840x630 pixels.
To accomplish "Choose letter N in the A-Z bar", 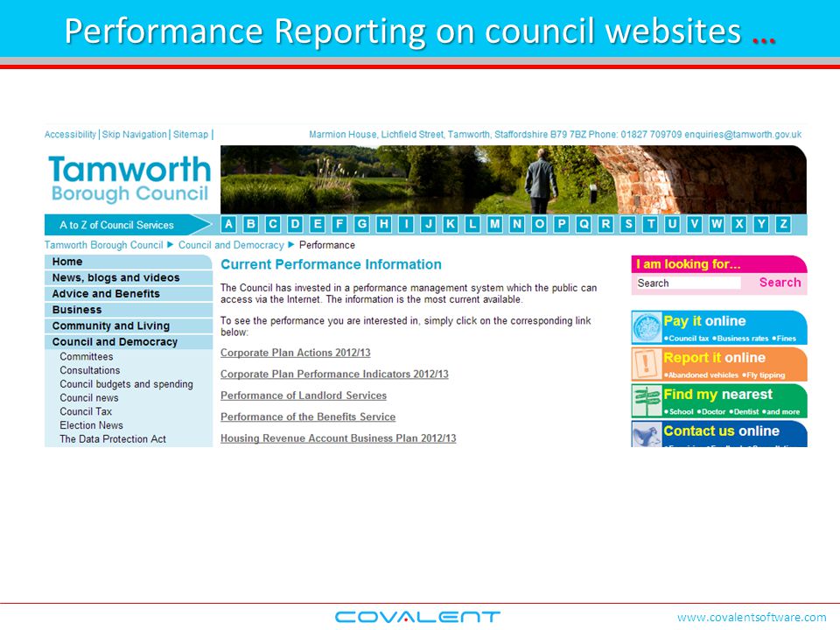I will point(517,224).
